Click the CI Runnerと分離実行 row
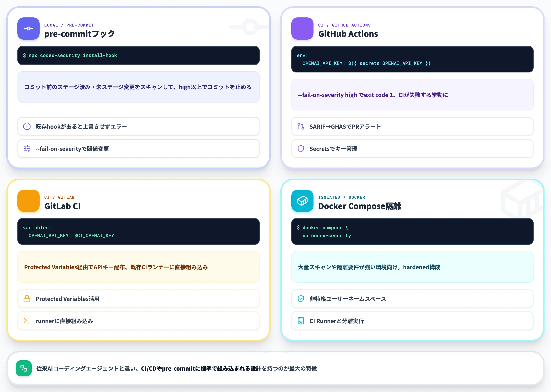The height and width of the screenshot is (392, 551). [412, 321]
